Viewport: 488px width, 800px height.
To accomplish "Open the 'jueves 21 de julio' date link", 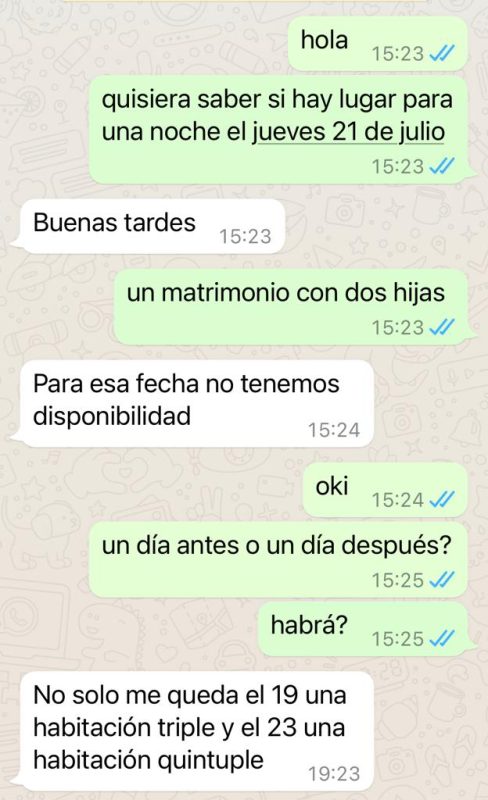I will click(x=348, y=132).
